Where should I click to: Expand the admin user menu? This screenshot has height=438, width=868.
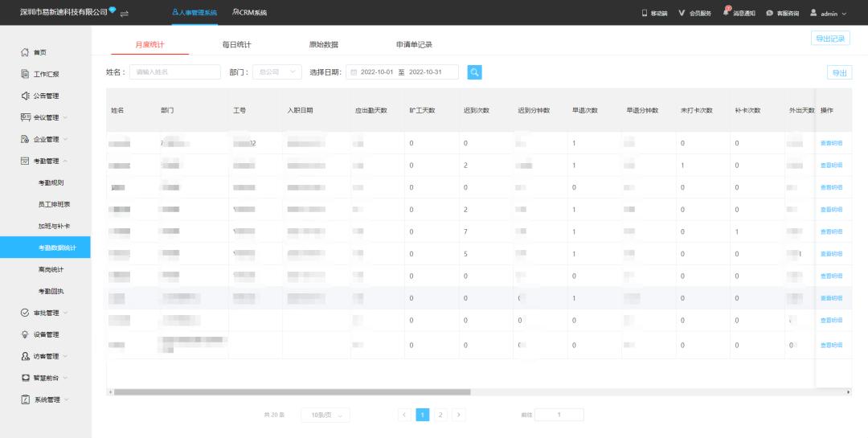[x=828, y=13]
